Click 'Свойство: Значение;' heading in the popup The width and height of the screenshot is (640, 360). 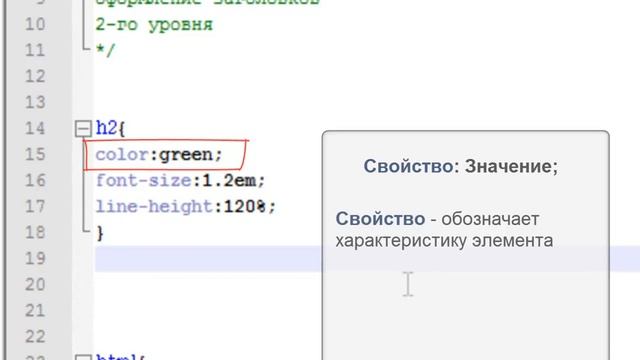(461, 167)
